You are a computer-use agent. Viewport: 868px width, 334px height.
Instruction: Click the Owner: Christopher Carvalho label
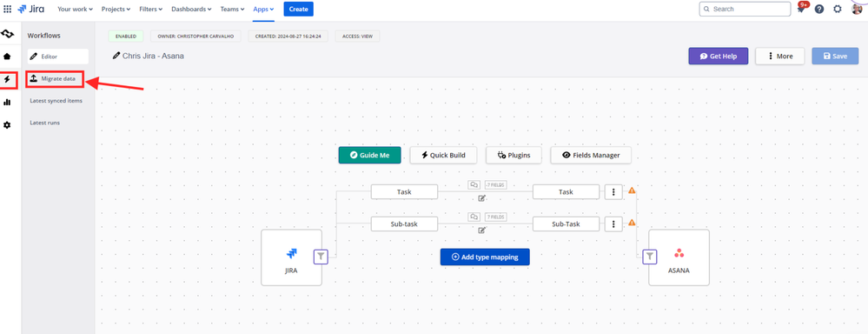196,36
